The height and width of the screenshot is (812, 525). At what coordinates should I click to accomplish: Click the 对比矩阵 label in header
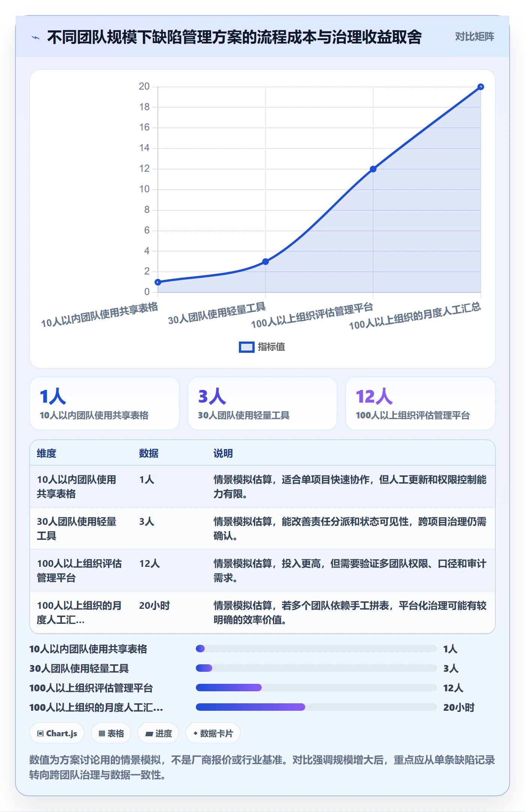[474, 37]
